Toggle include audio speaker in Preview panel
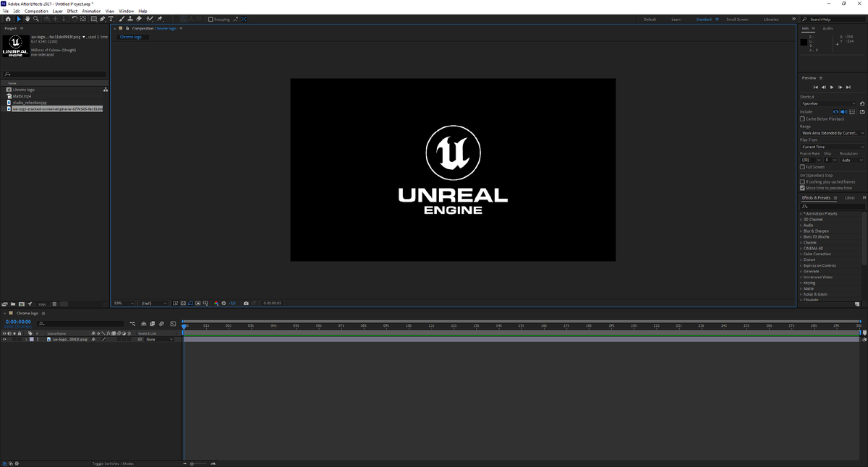The height and width of the screenshot is (467, 868). (x=844, y=111)
